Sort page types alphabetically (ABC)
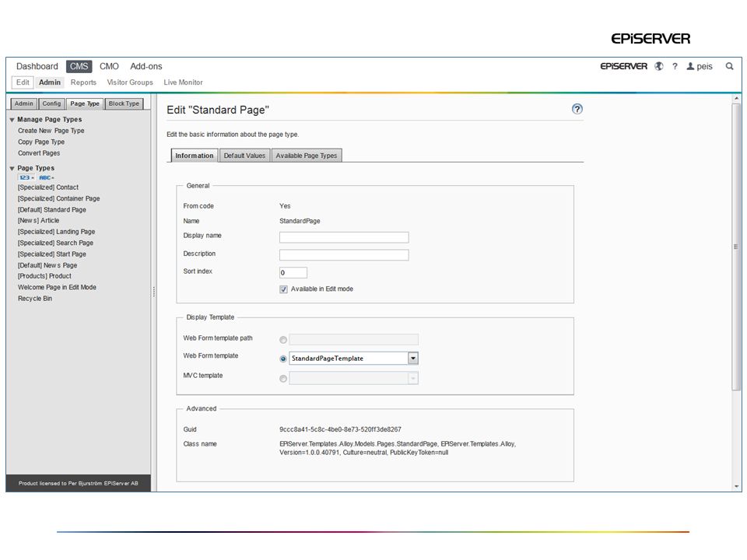Screen dimensions: 747x560 46,177
